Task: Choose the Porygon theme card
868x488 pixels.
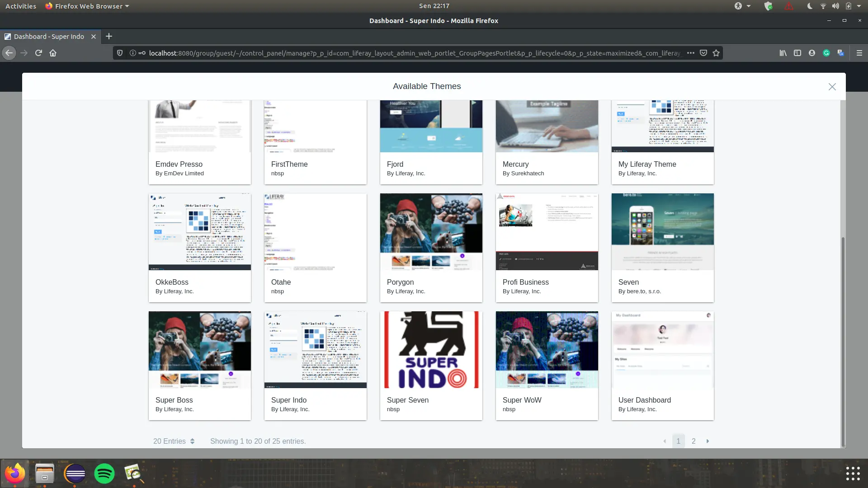Action: point(431,248)
